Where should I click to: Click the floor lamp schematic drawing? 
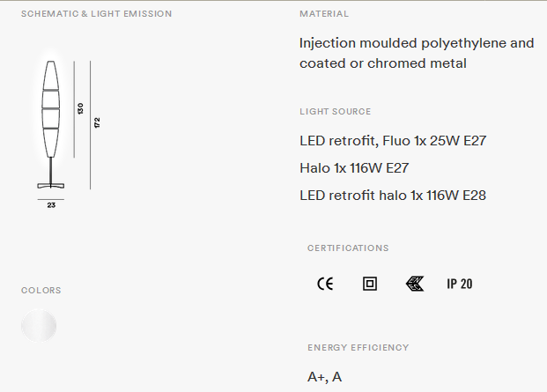click(51, 125)
